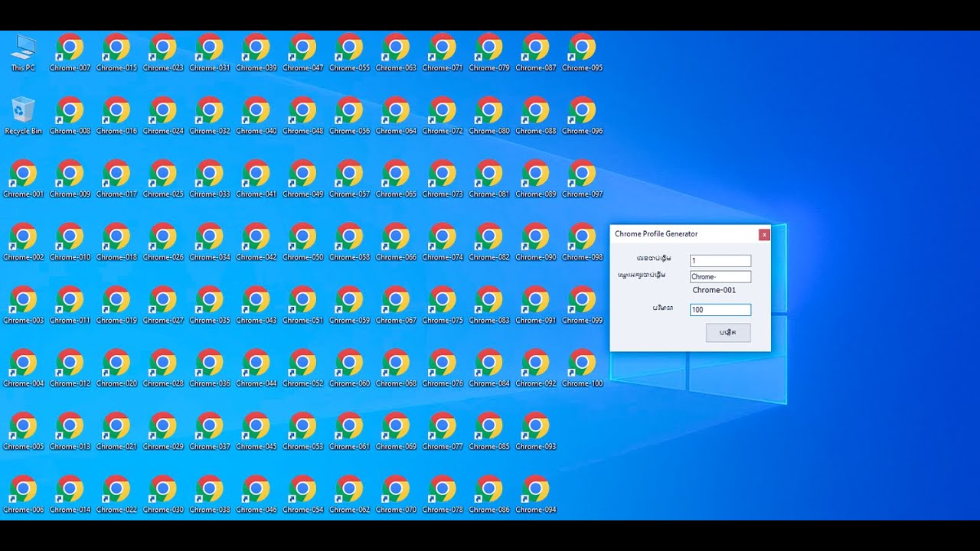Screen dimensions: 980x551
Task: Click the Chrome-036 shortcut
Action: pos(210,369)
